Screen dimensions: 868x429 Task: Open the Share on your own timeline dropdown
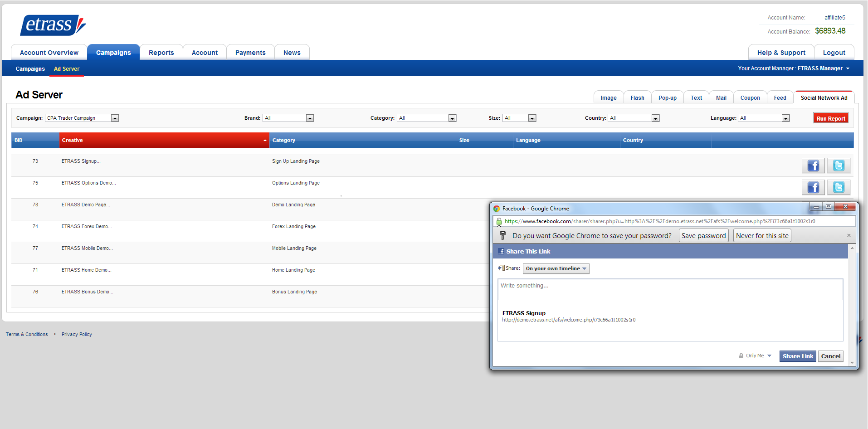click(x=556, y=268)
